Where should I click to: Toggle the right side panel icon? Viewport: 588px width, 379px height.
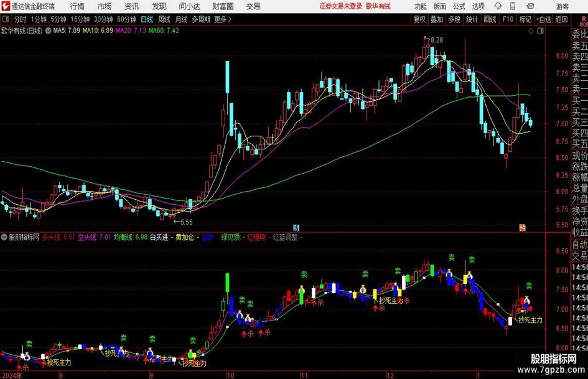540,31
